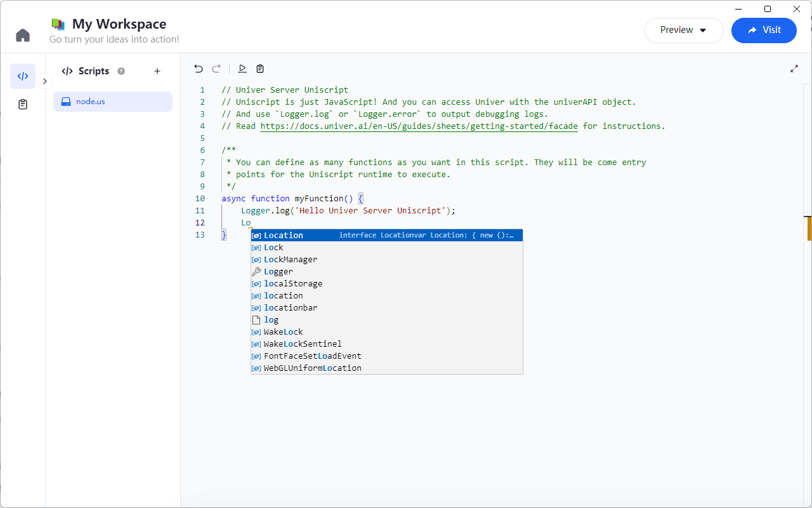Click line number 12 in gutter
Screen dimensions: 812x508
(x=200, y=222)
